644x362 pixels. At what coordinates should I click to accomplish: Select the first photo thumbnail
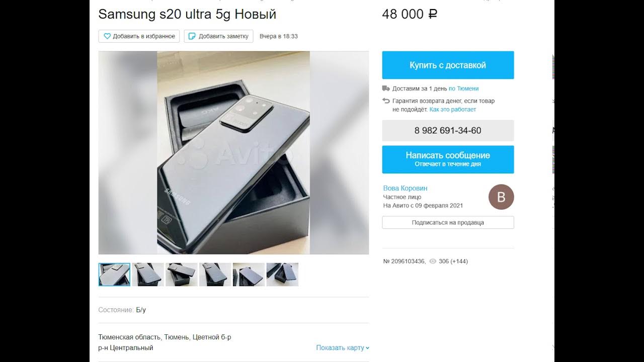pyautogui.click(x=114, y=275)
